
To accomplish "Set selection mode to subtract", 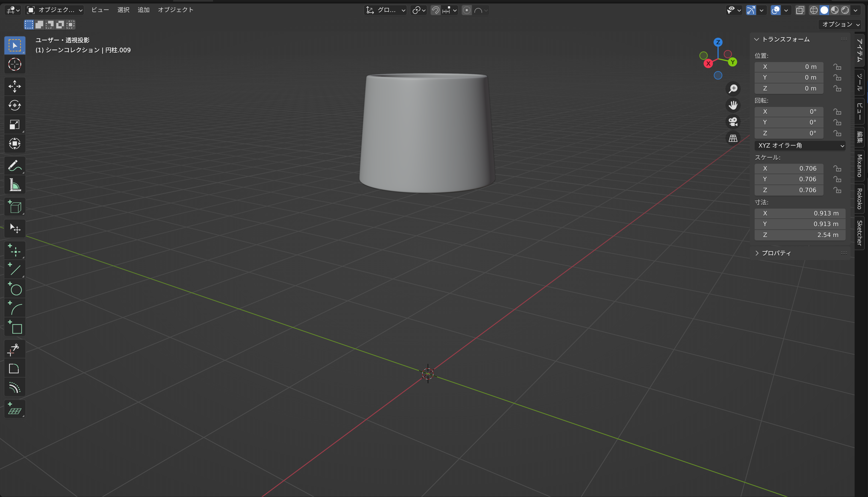I will (49, 24).
